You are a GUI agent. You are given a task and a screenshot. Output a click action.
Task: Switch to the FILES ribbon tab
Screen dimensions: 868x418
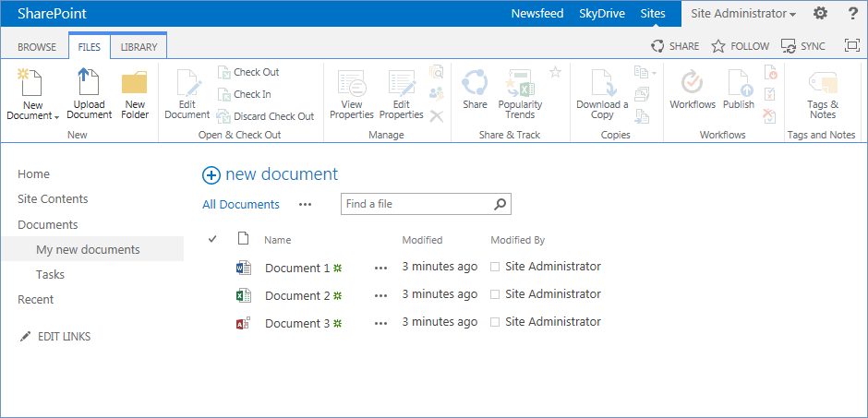[x=90, y=47]
